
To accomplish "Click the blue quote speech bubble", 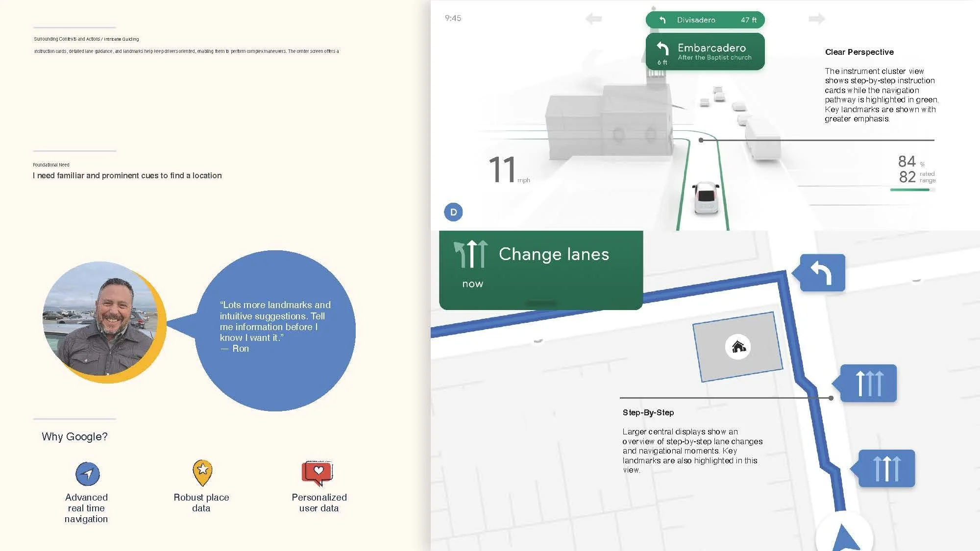I will pos(275,330).
